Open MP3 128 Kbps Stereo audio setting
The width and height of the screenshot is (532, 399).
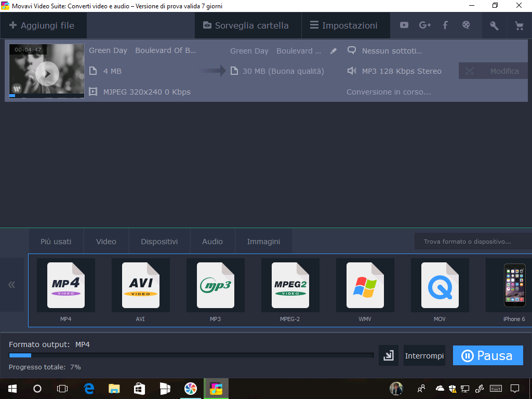pos(402,71)
